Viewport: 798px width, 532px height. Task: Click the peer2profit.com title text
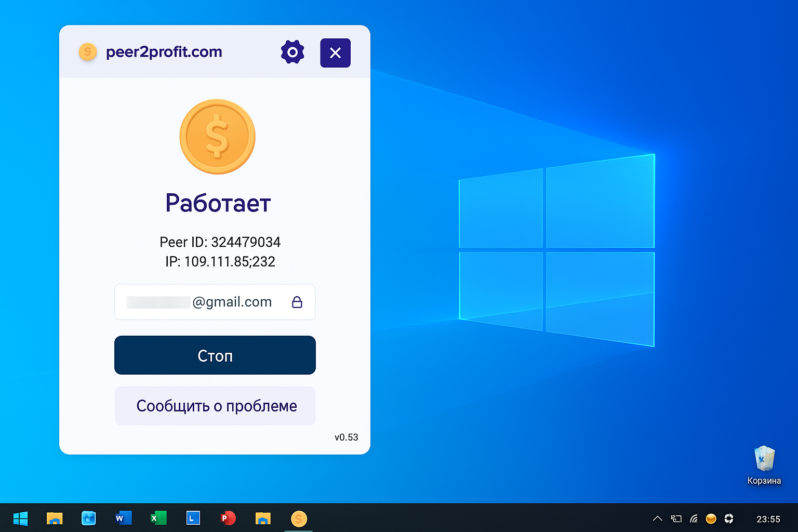click(164, 52)
